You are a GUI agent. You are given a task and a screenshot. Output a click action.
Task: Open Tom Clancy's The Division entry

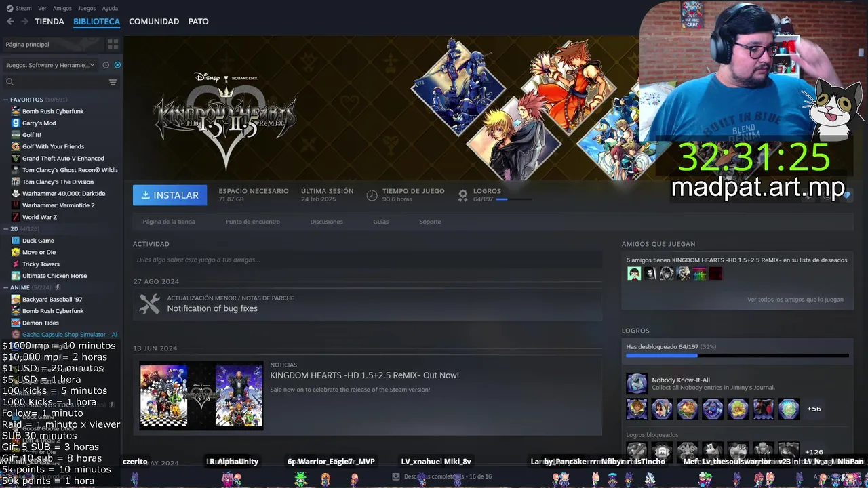click(x=58, y=182)
